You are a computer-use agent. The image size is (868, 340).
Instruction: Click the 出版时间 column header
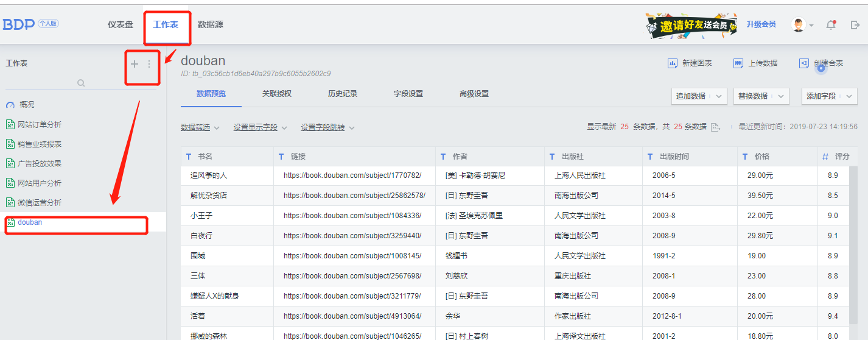(690, 157)
